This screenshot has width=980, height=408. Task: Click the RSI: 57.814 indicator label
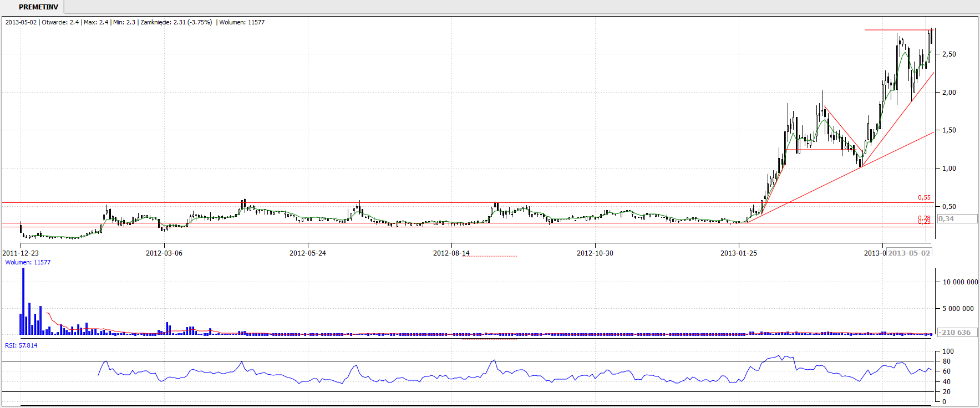pos(21,345)
